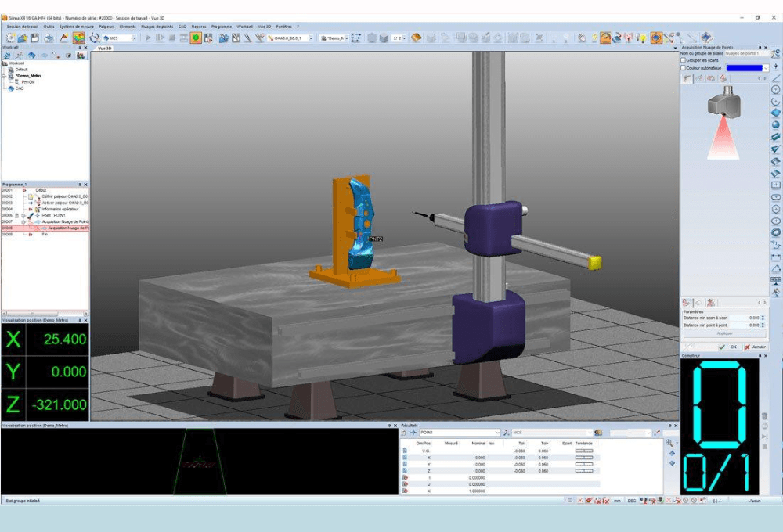Open the POIN1 dropdown in Résultats
Image resolution: width=783 pixels, height=532 pixels.
coord(497,433)
